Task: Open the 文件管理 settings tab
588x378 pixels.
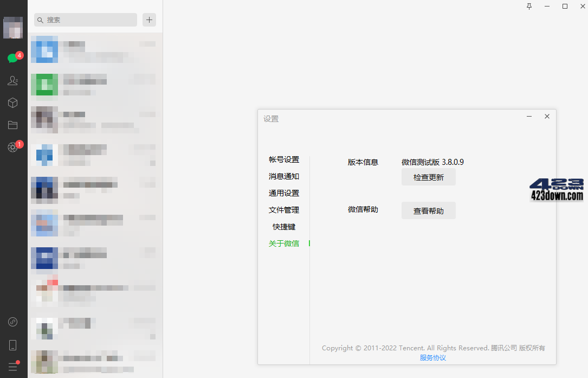Action: pyautogui.click(x=284, y=210)
